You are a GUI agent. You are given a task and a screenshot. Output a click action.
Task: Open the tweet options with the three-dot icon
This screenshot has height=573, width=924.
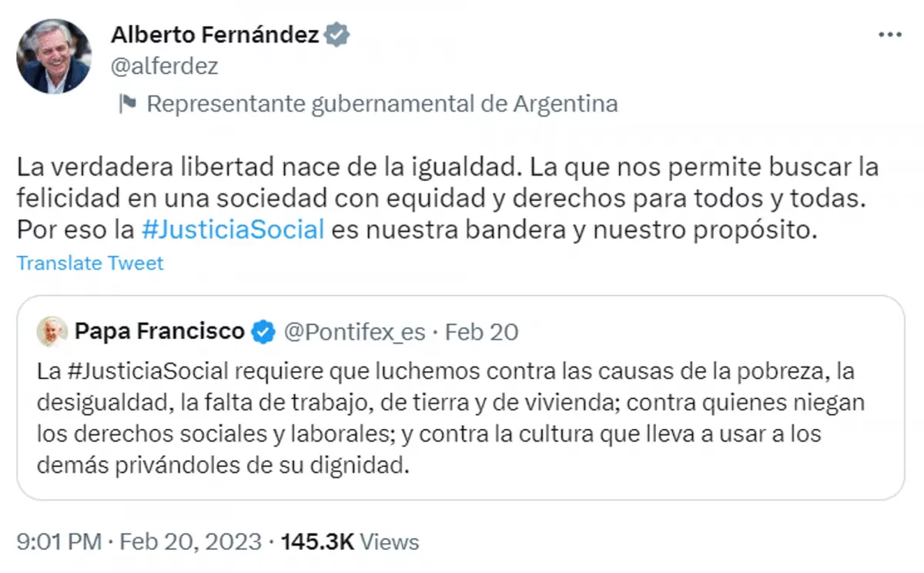892,32
